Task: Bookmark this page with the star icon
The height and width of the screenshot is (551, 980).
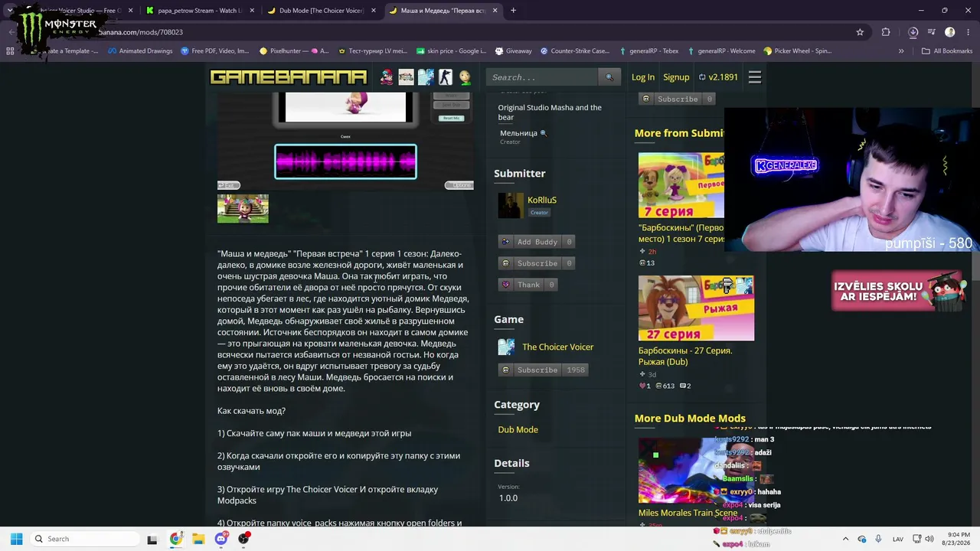Action: (x=860, y=32)
